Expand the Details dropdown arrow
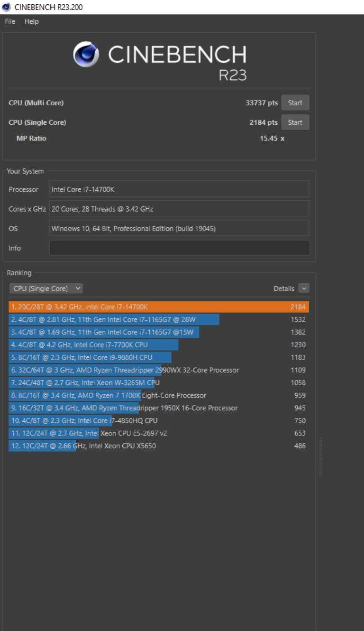 click(x=304, y=288)
